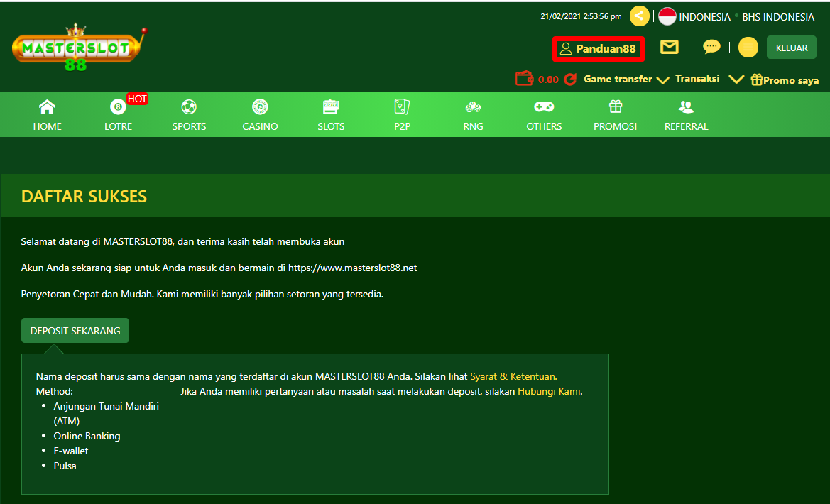Select the SLOTS machine icon

tap(331, 108)
